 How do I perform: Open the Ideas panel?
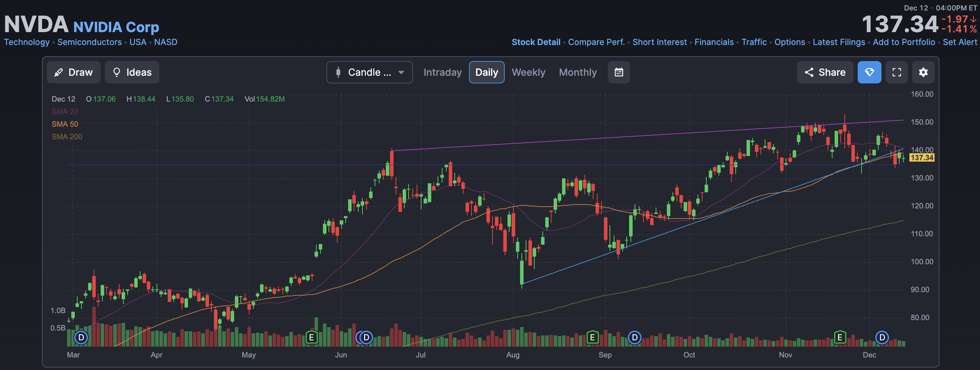(132, 72)
